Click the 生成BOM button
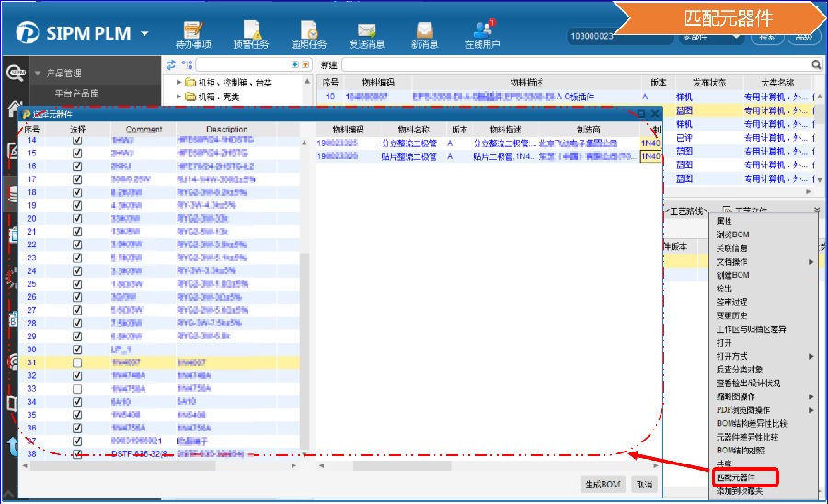Viewport: 828px width, 504px height. tap(604, 484)
